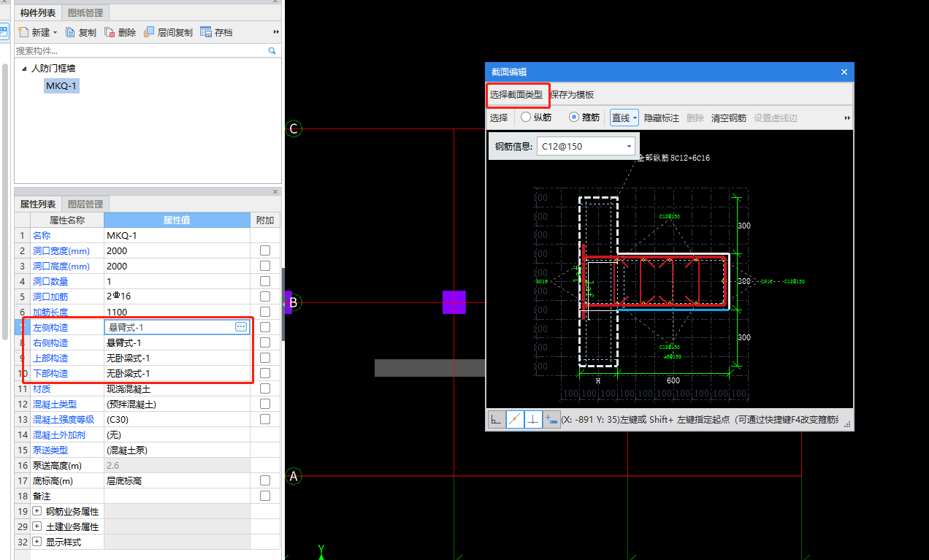The width and height of the screenshot is (929, 560).
Task: Click the search magnifier icon in the component search
Action: [272, 51]
